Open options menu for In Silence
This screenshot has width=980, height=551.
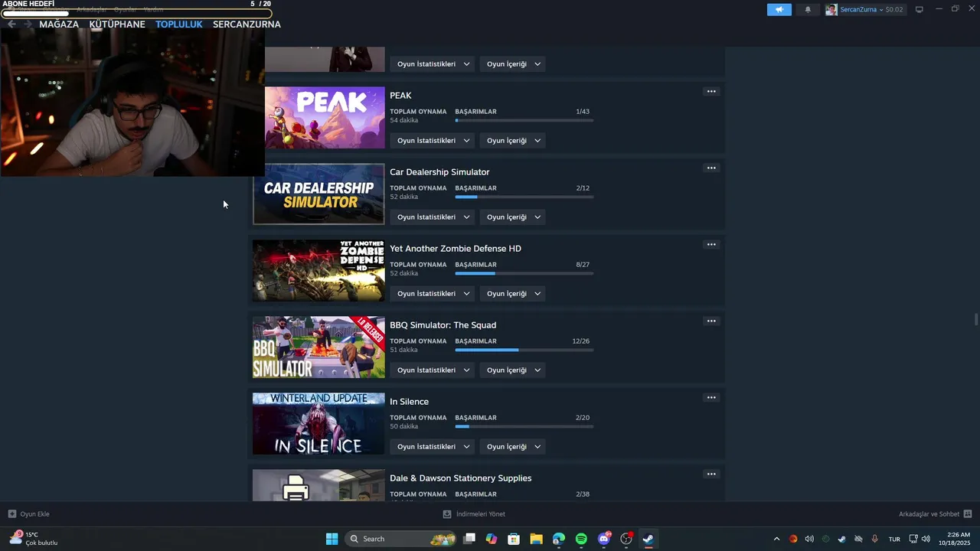click(711, 398)
